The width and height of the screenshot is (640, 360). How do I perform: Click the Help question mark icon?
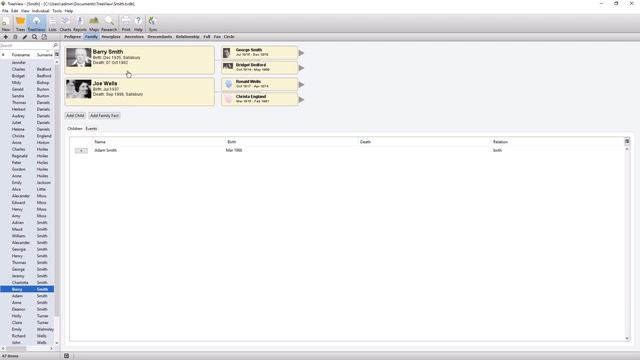pos(138,24)
